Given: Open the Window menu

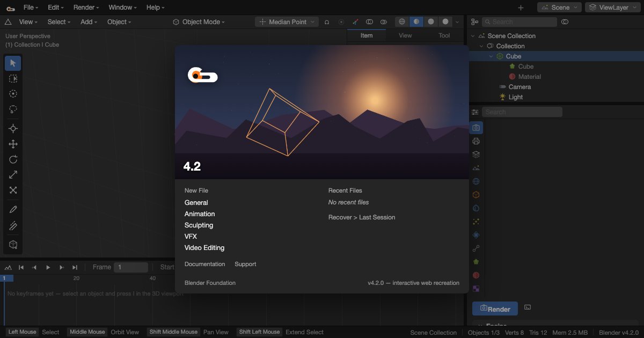Looking at the screenshot, I should click(x=122, y=8).
